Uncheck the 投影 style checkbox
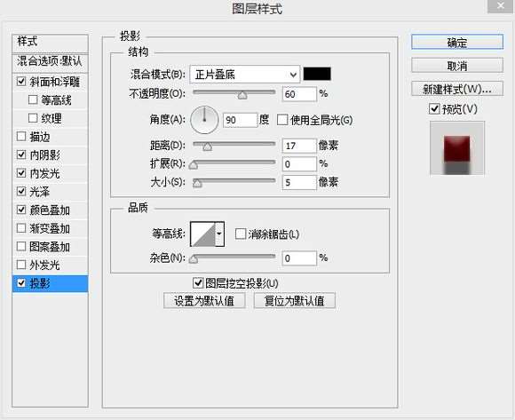Screen dimensions: 515x420 click(x=21, y=282)
